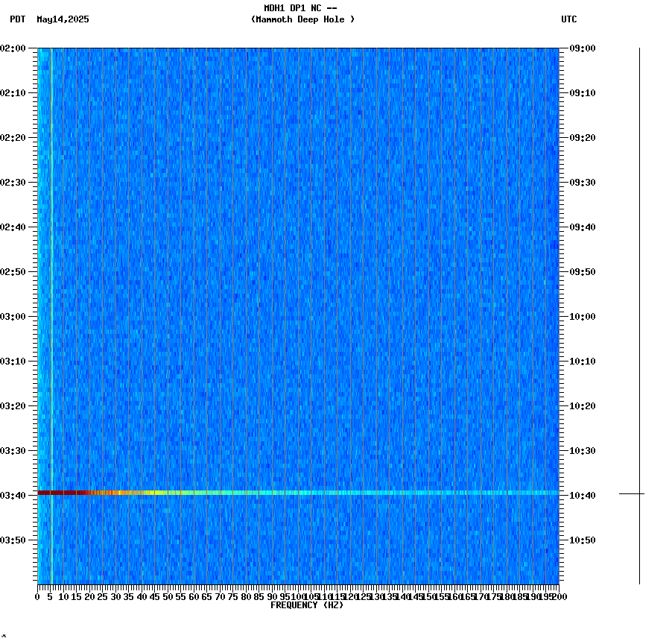This screenshot has height=644, width=672.
Task: Click the 03:40 PDT time label
Action: click(x=16, y=493)
